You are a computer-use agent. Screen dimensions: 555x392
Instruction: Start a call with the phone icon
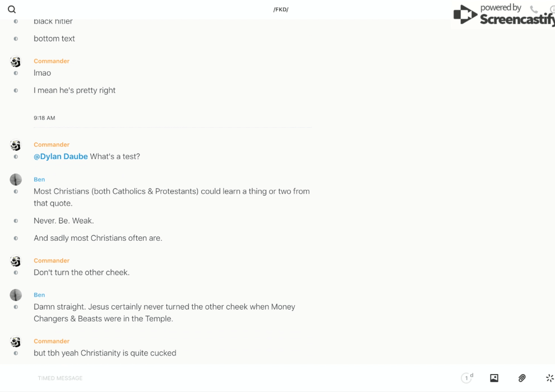(x=534, y=10)
